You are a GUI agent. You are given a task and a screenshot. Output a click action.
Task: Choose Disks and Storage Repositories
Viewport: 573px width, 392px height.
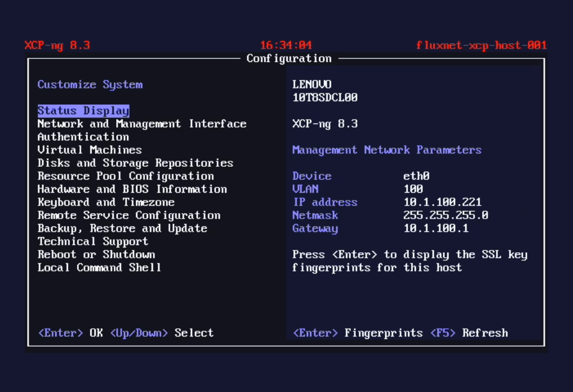(135, 163)
